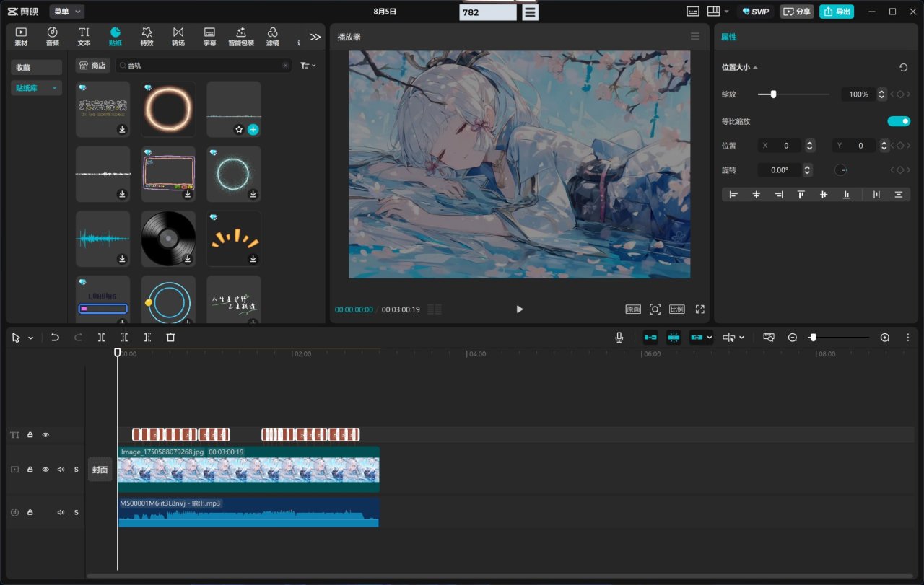
Task: Open the 封面 cover button
Action: coord(100,470)
